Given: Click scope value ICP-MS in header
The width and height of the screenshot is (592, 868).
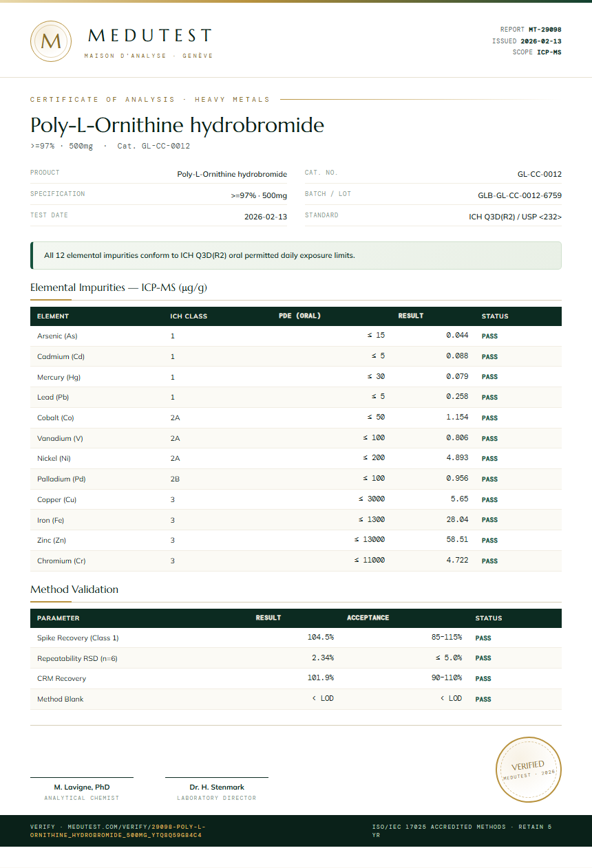Looking at the screenshot, I should click(549, 52).
